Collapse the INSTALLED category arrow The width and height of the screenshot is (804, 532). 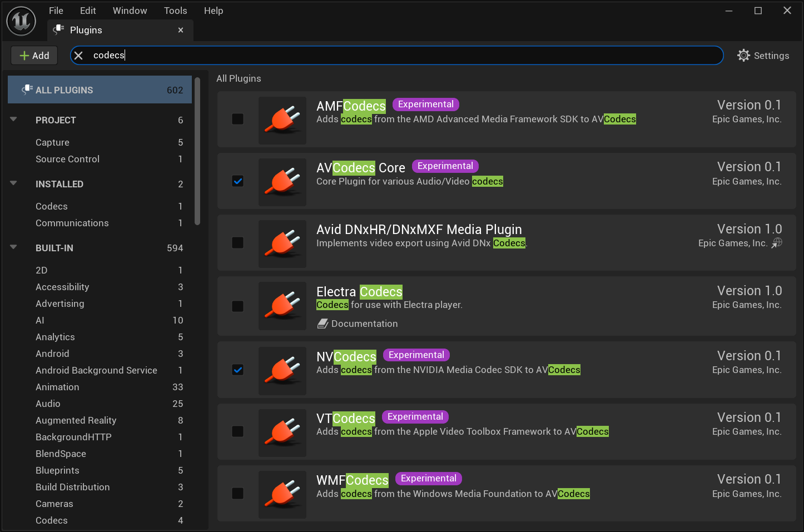[13, 183]
